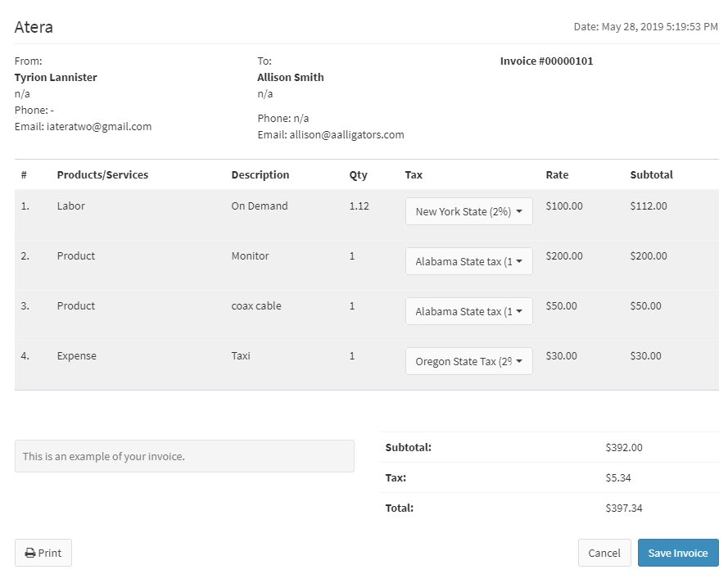Open the coax cable row tax dropdown
This screenshot has width=728, height=583.
point(469,311)
